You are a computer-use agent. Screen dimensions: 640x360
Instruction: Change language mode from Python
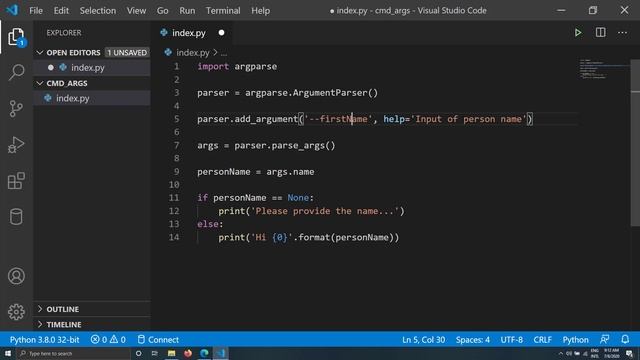coord(576,340)
